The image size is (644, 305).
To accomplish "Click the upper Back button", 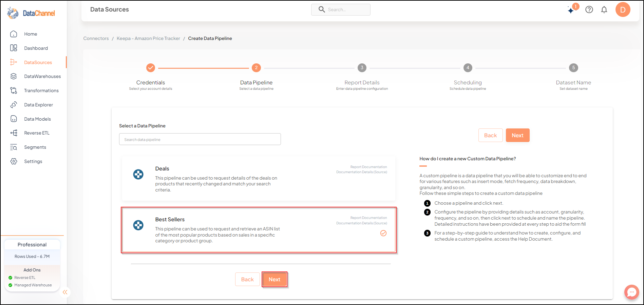I will [490, 135].
